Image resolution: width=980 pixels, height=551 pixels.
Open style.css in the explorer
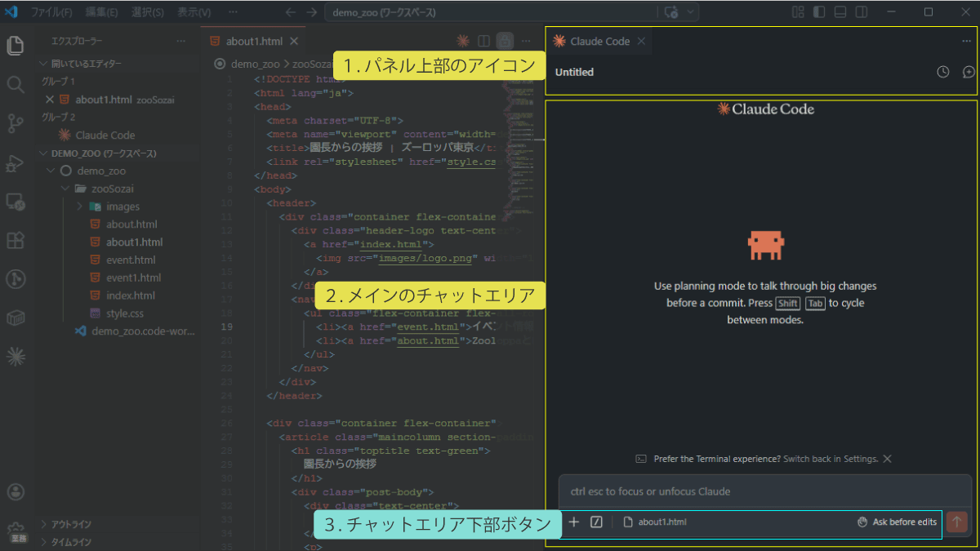click(124, 313)
